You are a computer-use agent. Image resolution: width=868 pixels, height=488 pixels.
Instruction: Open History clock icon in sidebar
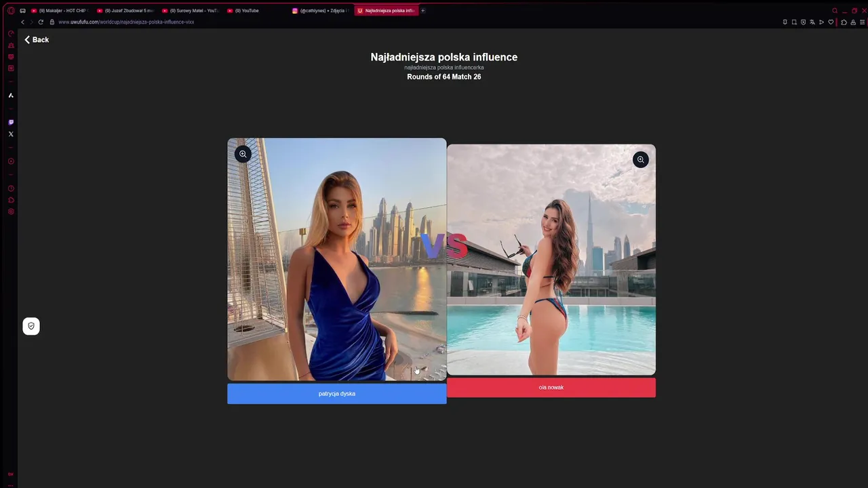[11, 188]
